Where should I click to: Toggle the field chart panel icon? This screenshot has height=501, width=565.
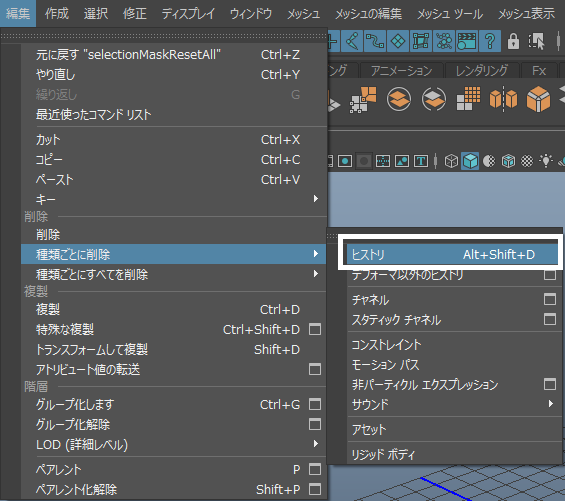(x=383, y=161)
